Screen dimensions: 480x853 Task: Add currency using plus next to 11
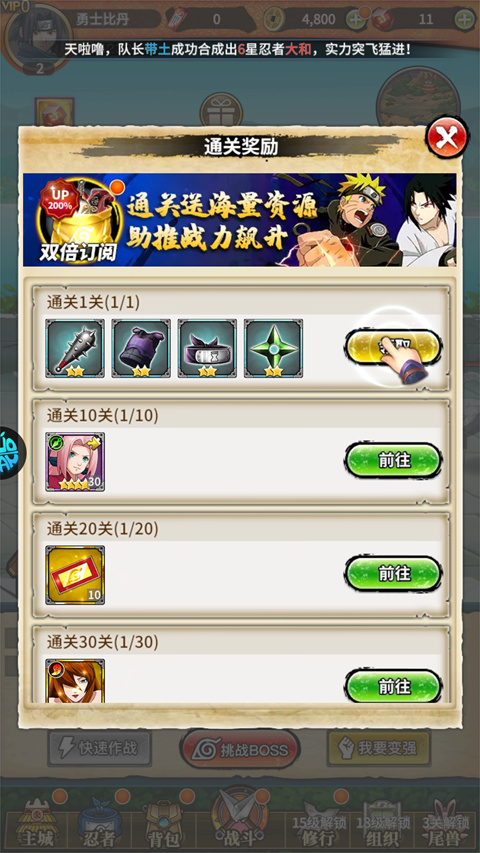[464, 20]
